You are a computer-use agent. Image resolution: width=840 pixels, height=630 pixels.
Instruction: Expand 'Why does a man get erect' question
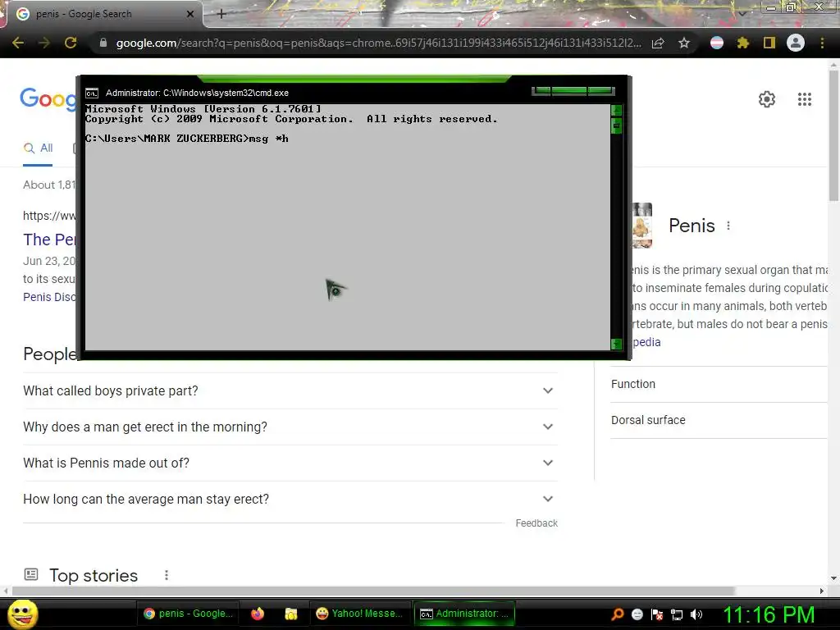click(290, 427)
